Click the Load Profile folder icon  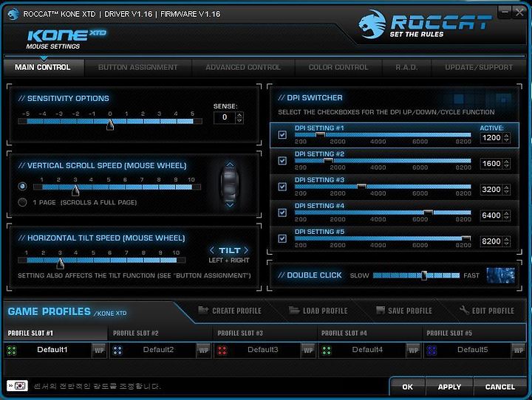coord(294,310)
